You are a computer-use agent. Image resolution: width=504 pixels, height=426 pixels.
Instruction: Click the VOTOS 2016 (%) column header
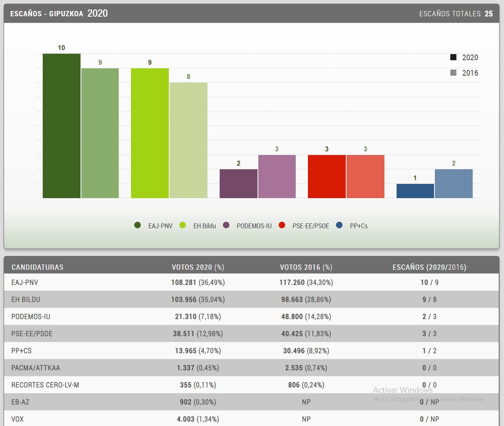click(306, 267)
